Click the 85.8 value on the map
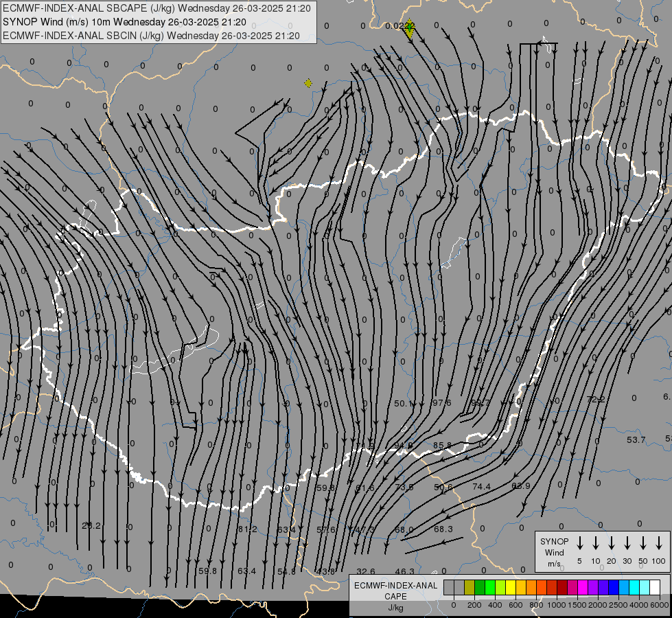This screenshot has width=672, height=618. [x=442, y=445]
